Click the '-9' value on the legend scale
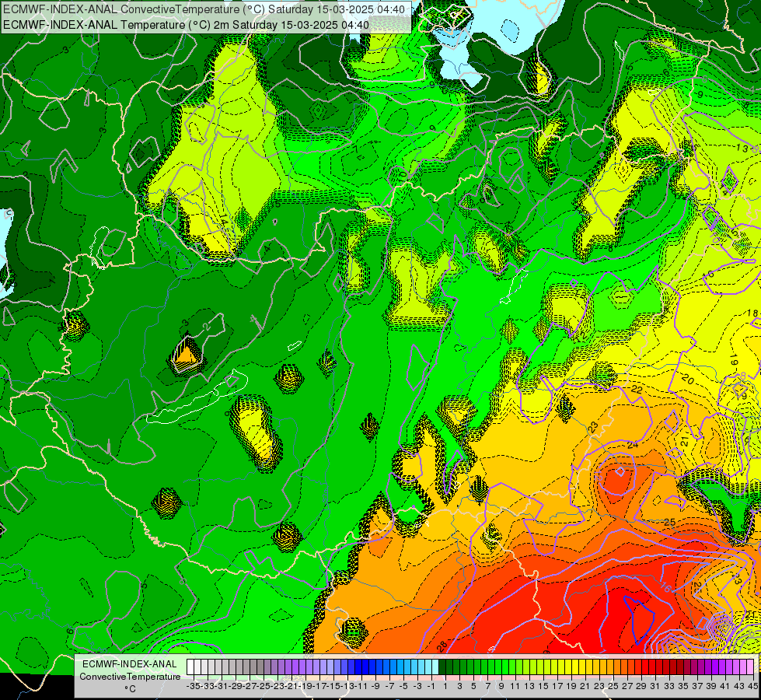The height and width of the screenshot is (700, 761). pos(375,687)
